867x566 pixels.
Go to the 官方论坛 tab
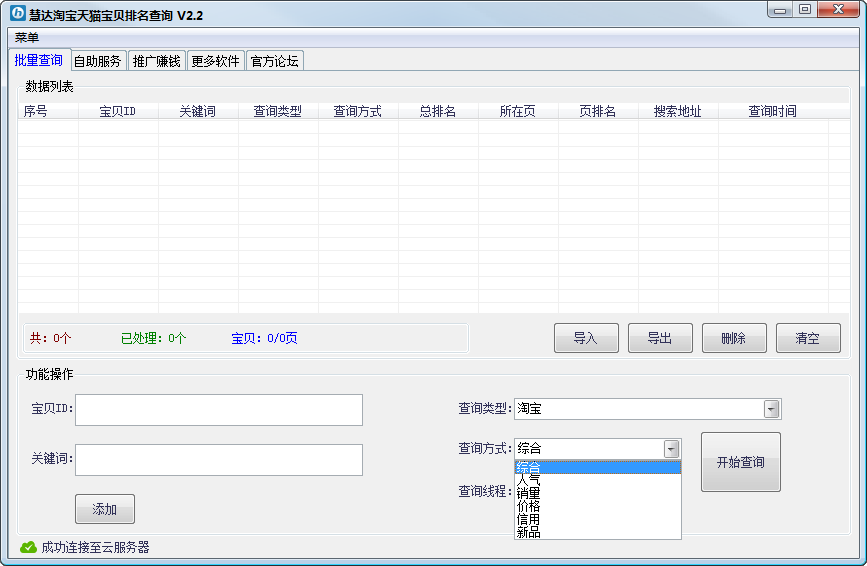pos(274,61)
